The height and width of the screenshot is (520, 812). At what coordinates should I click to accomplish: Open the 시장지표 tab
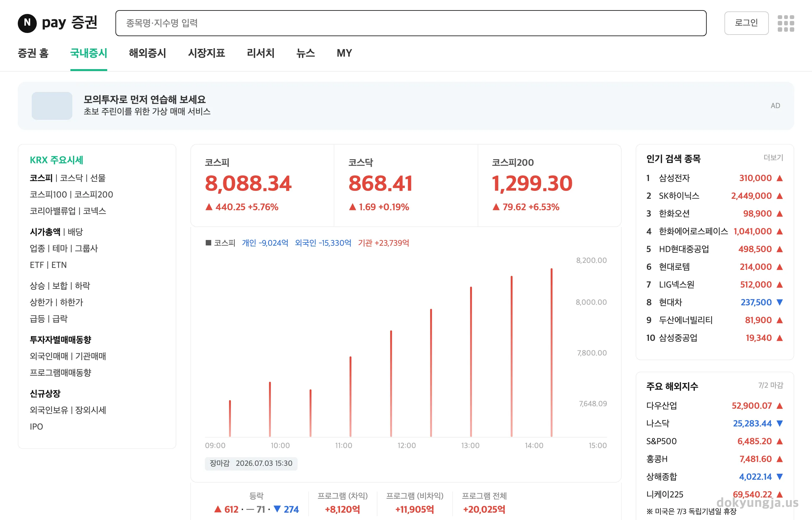206,53
